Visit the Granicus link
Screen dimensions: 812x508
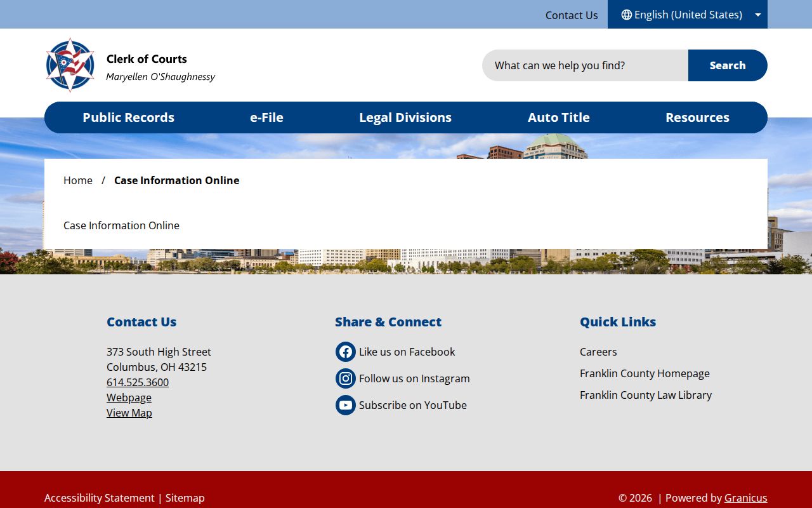[x=746, y=498]
